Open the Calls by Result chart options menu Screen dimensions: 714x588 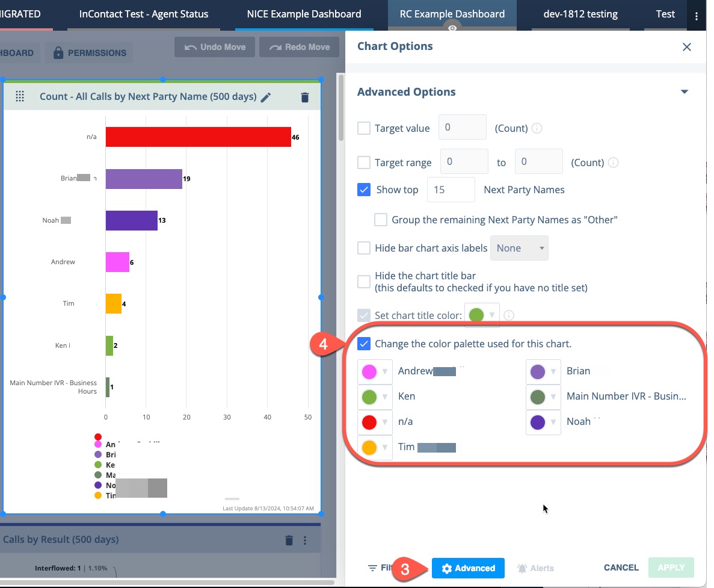point(305,540)
